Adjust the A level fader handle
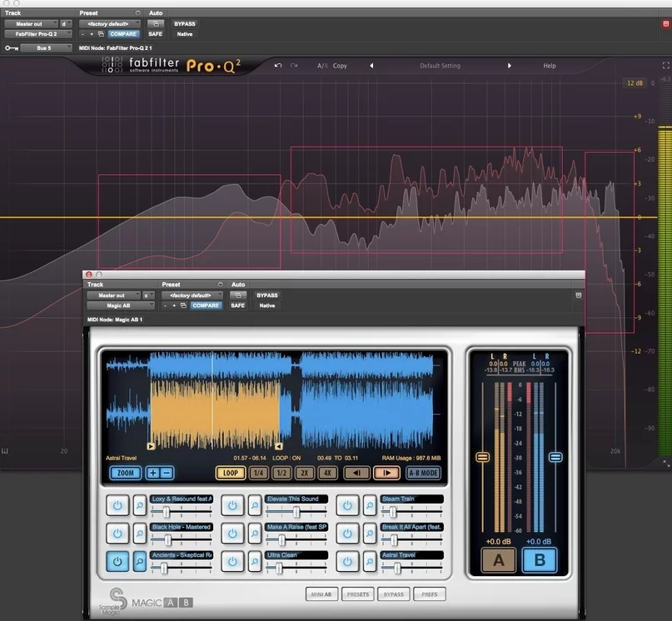The image size is (672, 621). pyautogui.click(x=483, y=457)
